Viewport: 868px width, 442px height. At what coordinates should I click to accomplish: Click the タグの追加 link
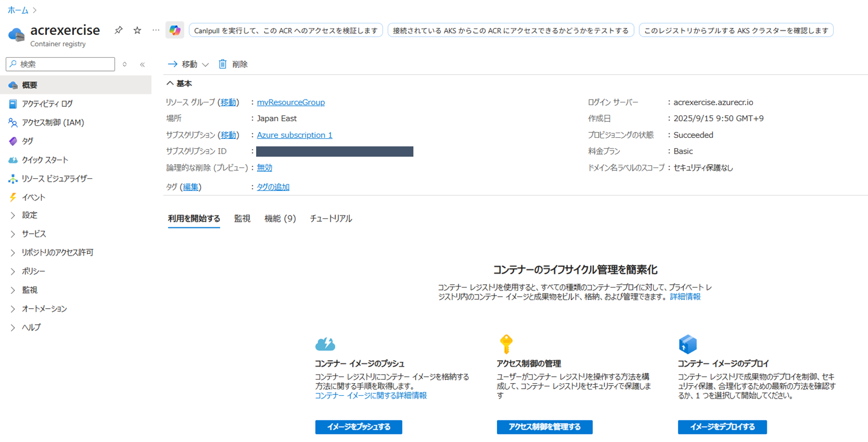273,187
